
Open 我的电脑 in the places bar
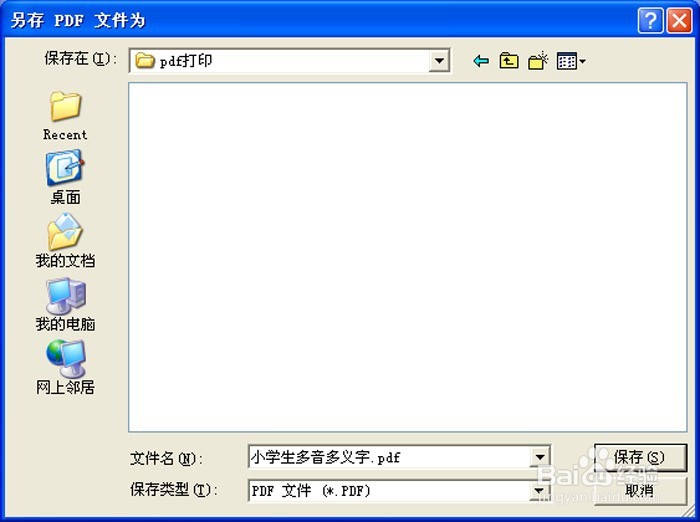pyautogui.click(x=65, y=305)
